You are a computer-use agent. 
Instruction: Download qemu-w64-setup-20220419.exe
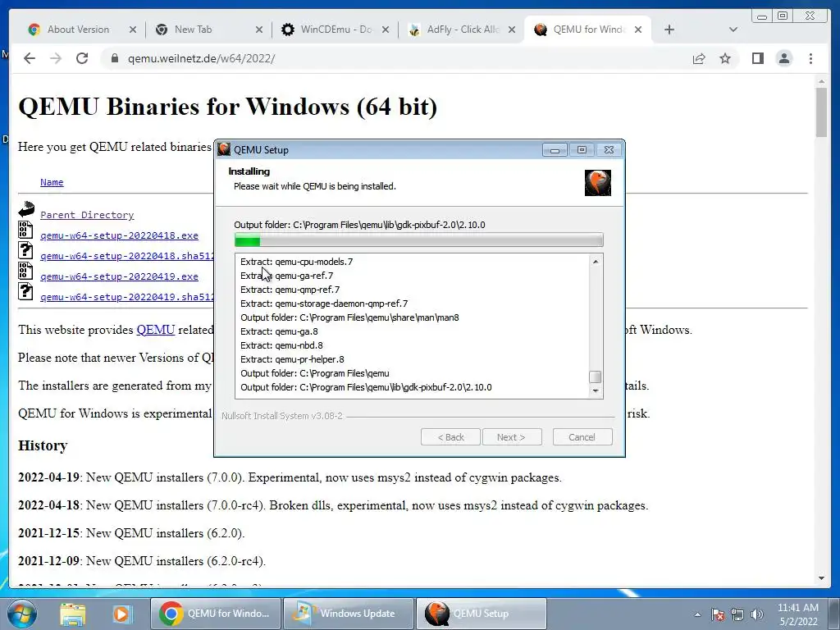click(x=119, y=276)
